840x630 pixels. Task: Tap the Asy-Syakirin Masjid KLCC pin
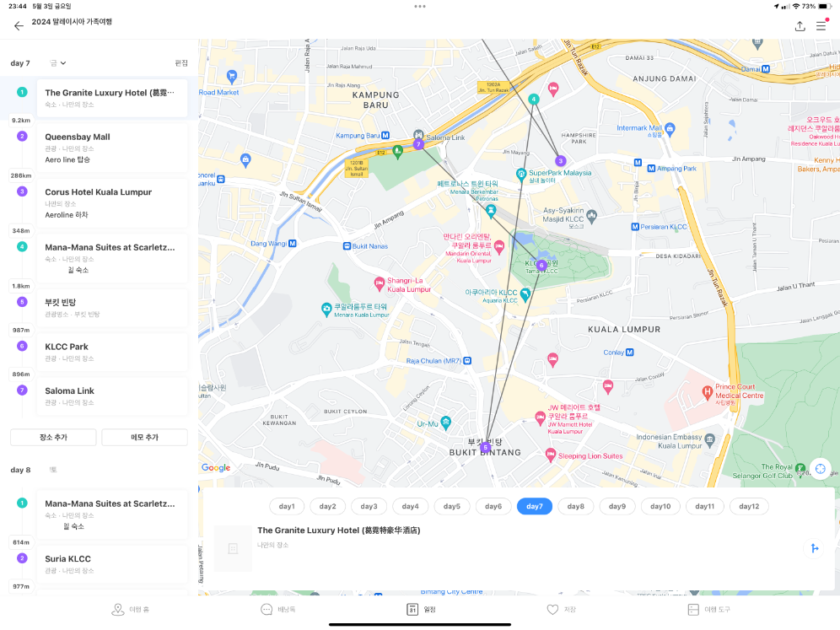tap(591, 217)
